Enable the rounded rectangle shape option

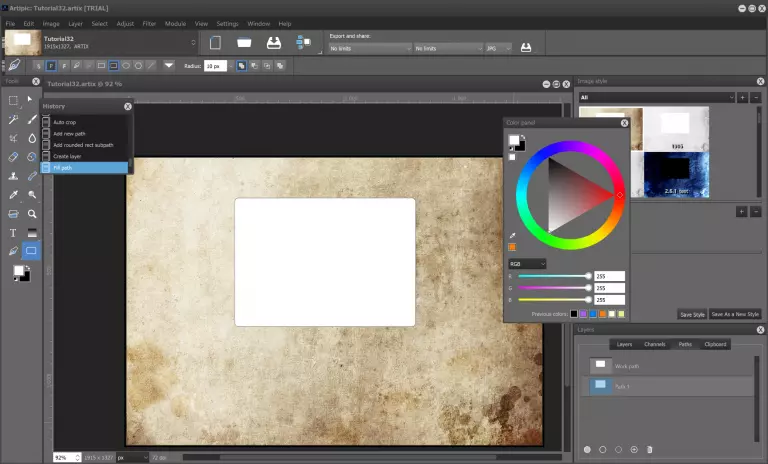pyautogui.click(x=112, y=65)
